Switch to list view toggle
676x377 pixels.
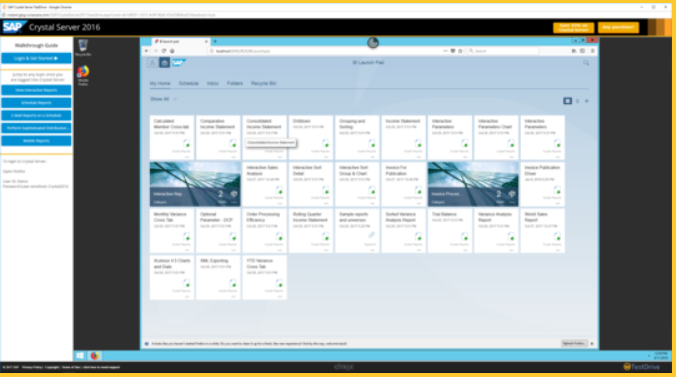pos(577,101)
